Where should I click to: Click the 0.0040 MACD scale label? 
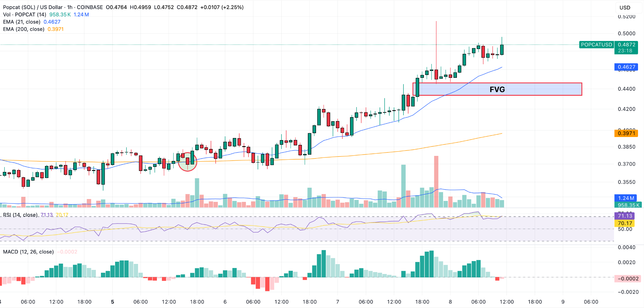pyautogui.click(x=626, y=247)
